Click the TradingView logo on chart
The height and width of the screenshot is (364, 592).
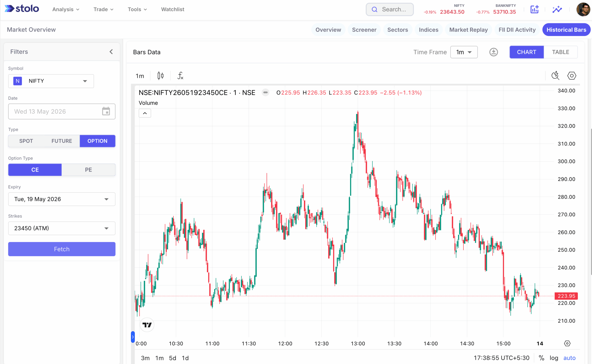[x=147, y=325]
